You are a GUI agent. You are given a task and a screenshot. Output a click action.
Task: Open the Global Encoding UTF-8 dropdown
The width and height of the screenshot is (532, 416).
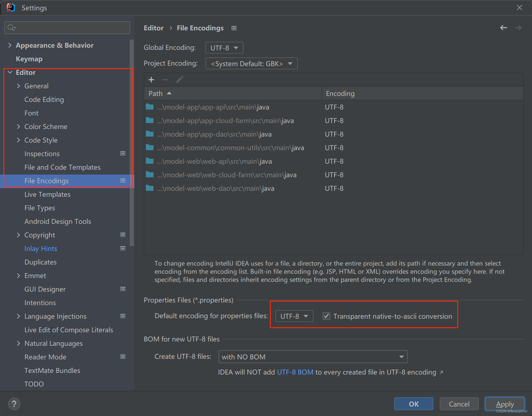click(224, 48)
